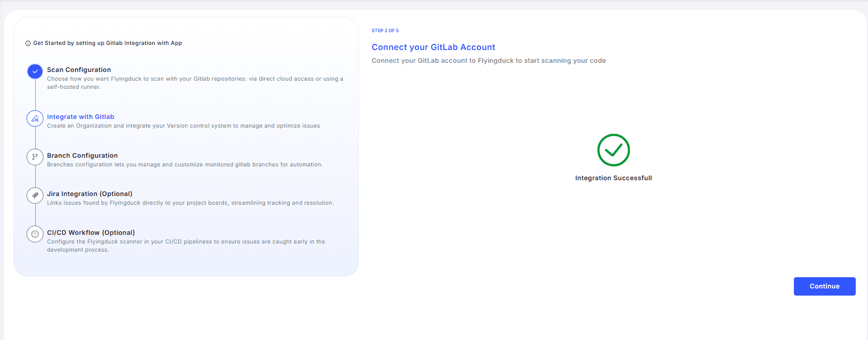The image size is (868, 340).
Task: Click the Jira Integration description about project boards
Action: [x=190, y=203]
